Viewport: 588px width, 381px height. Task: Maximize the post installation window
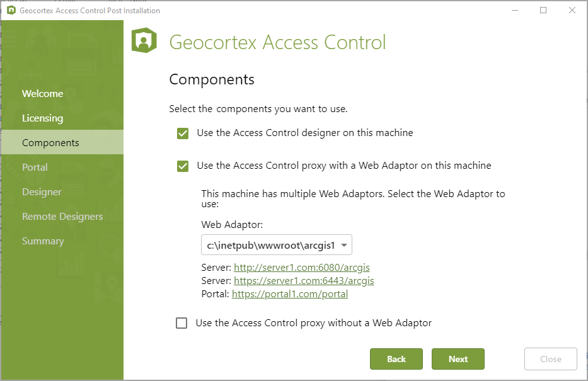click(x=543, y=11)
